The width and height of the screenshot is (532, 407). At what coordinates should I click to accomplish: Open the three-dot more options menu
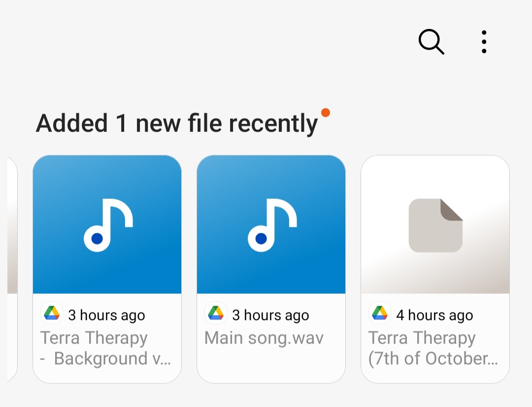pyautogui.click(x=484, y=41)
